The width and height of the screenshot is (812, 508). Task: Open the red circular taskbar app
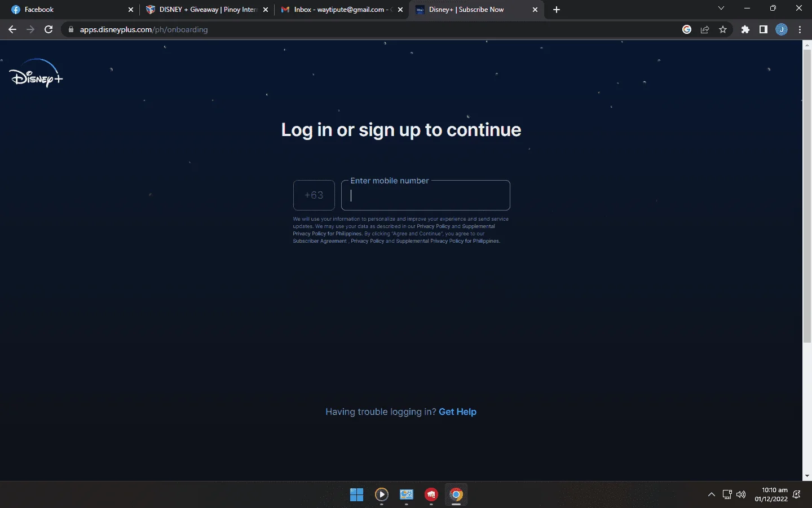click(431, 495)
